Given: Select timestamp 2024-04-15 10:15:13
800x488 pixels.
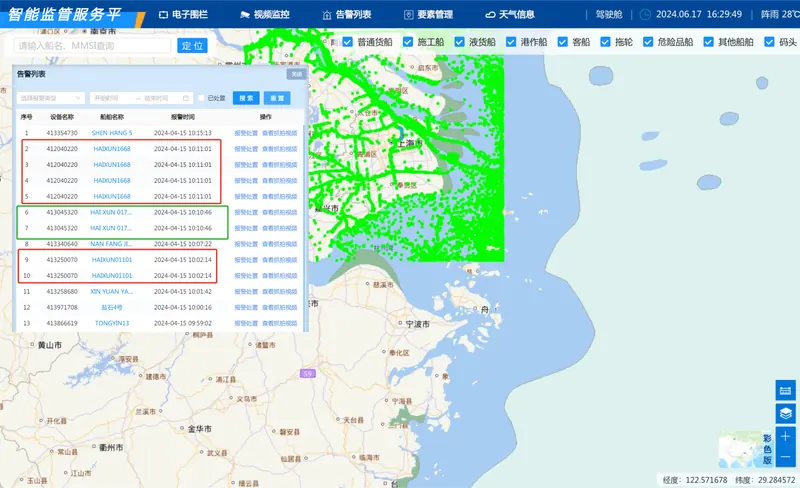Looking at the screenshot, I should 183,133.
